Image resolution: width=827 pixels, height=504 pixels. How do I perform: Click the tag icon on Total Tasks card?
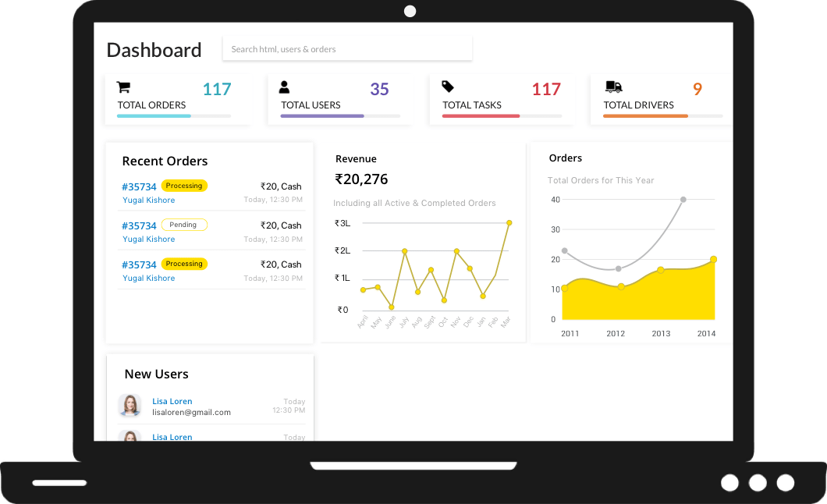coord(448,86)
